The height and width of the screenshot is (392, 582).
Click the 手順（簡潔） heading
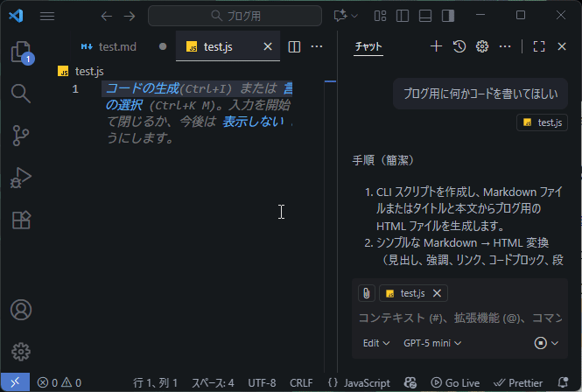pos(384,160)
